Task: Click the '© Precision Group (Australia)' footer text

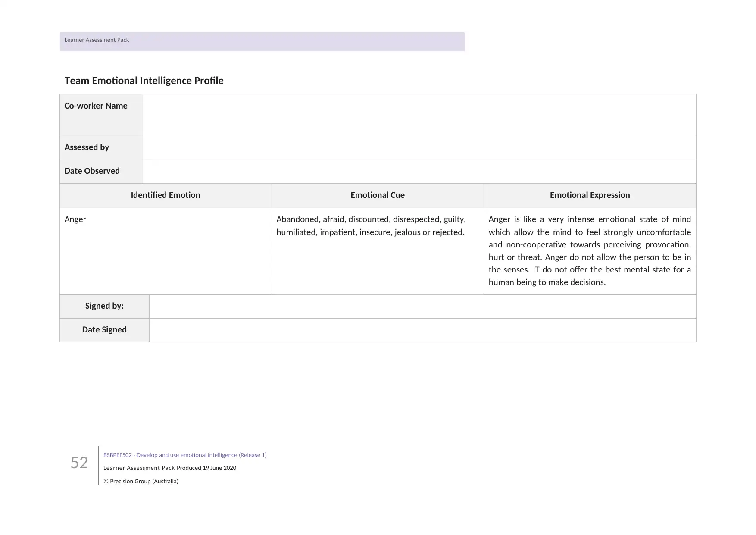Action: coord(141,481)
